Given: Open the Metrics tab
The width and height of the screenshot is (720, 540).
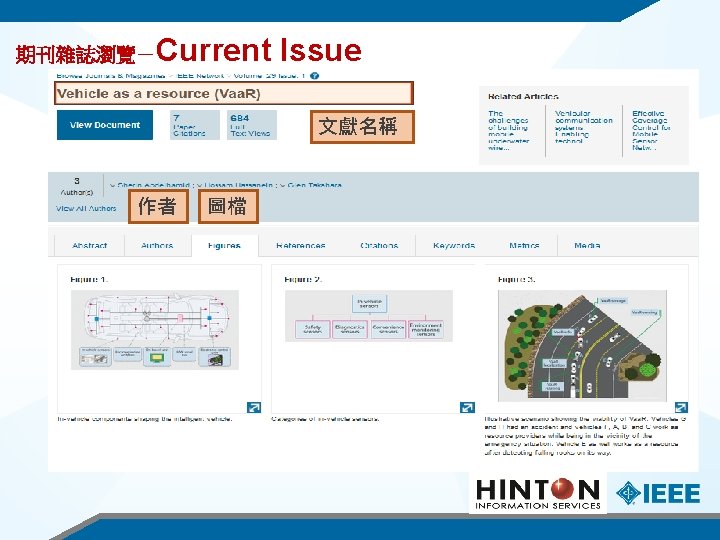Looking at the screenshot, I should coord(524,246).
